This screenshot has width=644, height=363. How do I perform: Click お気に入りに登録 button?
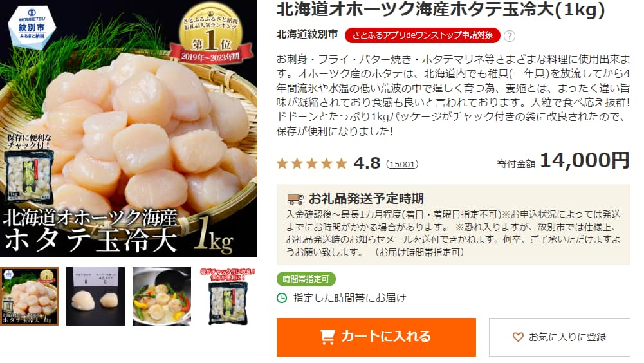point(559,337)
